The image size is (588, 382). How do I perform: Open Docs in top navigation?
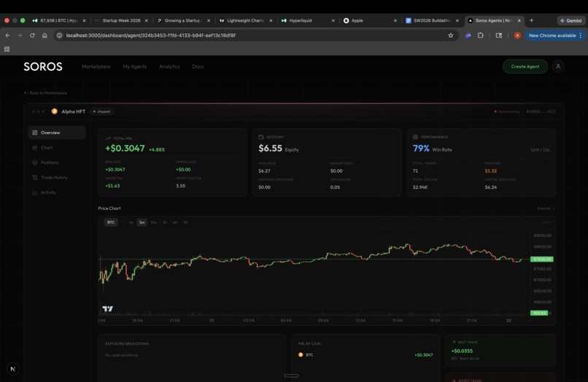tap(198, 66)
